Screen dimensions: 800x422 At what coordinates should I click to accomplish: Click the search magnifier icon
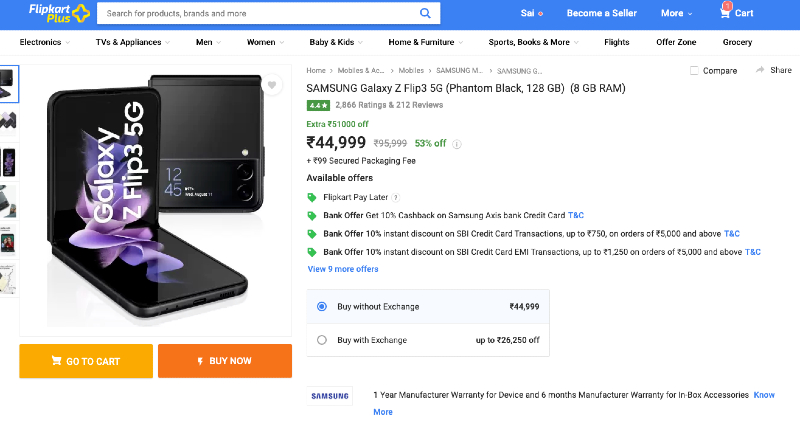click(425, 14)
